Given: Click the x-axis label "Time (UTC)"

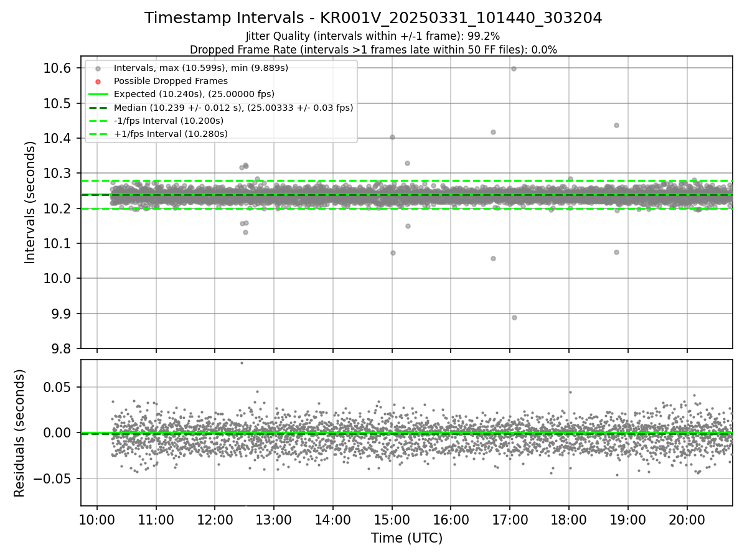Looking at the screenshot, I should coord(406,538).
